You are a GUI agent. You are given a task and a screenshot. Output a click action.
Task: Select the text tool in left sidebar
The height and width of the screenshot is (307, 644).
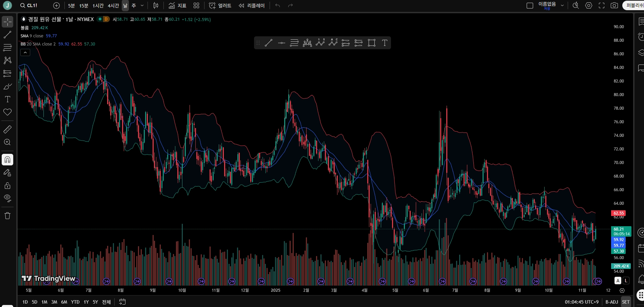7,99
